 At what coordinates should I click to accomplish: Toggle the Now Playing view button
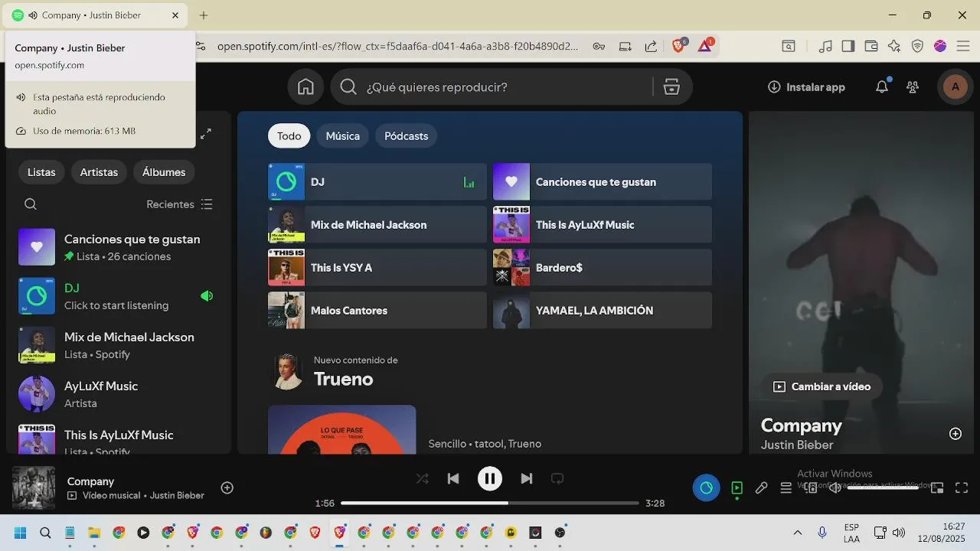point(737,487)
